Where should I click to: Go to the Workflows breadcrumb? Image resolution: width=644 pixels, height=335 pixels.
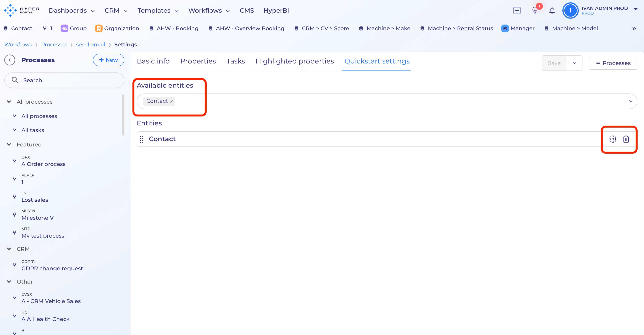coord(18,44)
